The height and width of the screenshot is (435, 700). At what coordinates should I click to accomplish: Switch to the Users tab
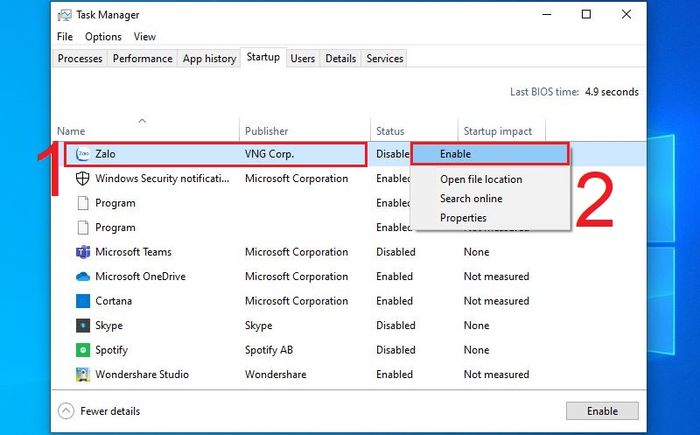303,59
